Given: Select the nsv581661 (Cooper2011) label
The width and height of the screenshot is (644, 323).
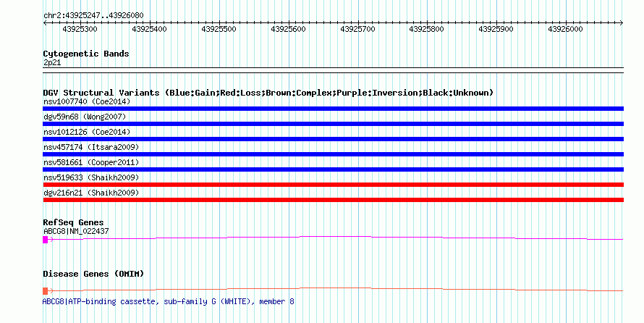Looking at the screenshot, I should pos(91,162).
